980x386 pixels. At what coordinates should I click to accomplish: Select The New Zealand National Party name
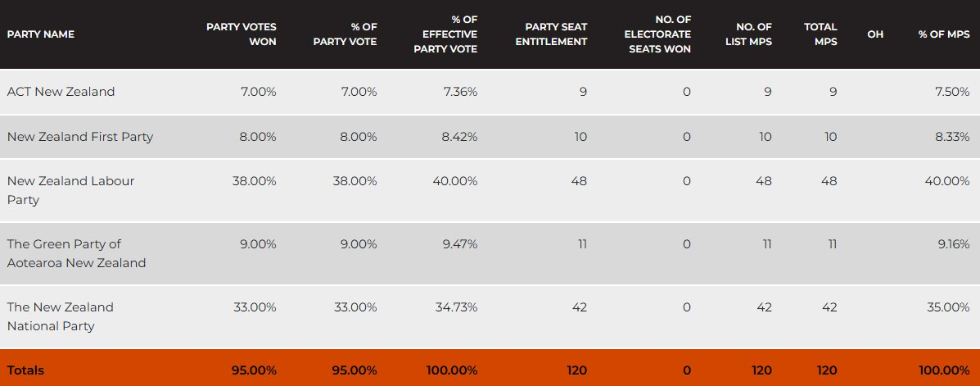(x=60, y=316)
